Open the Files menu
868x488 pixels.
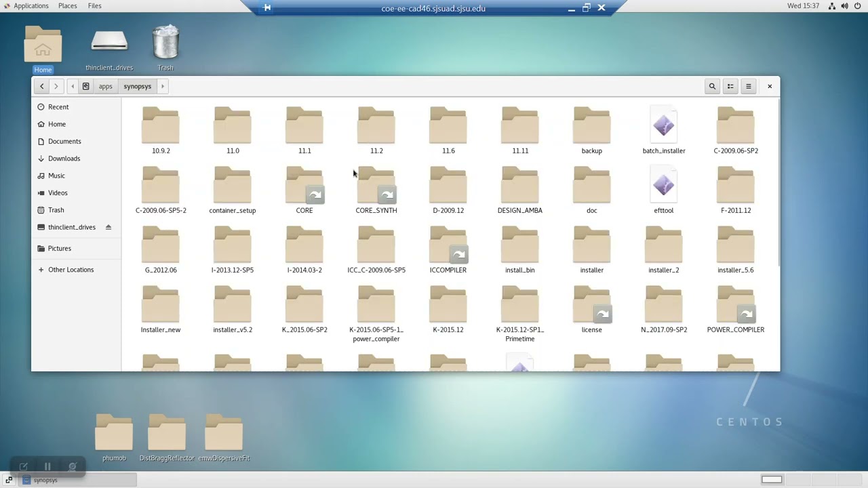95,5
